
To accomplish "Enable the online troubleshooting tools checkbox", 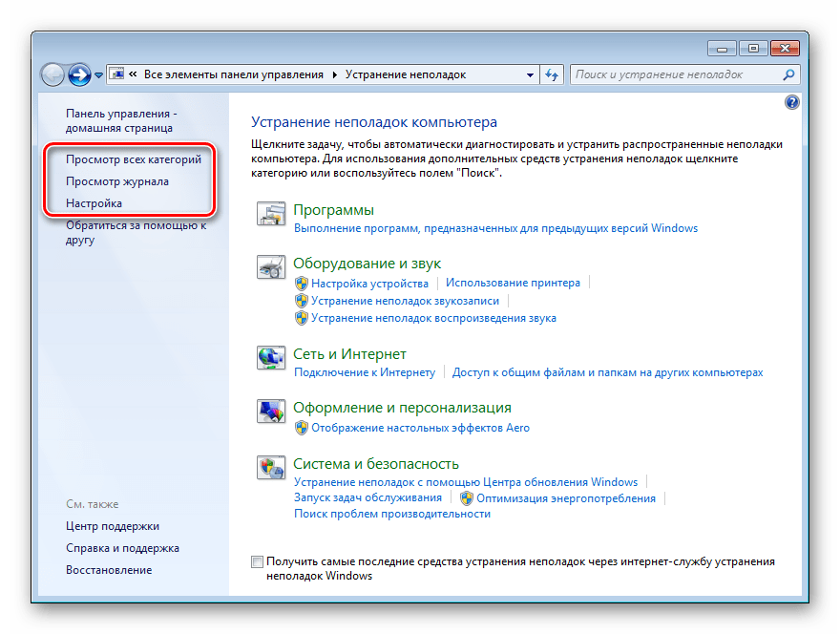I will (257, 561).
